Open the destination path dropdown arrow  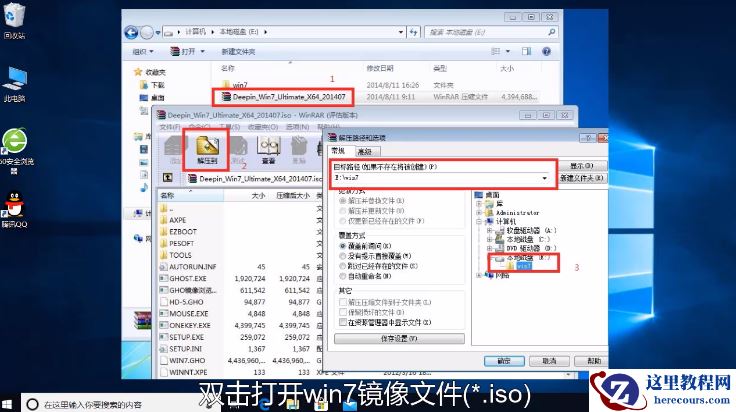click(x=544, y=178)
